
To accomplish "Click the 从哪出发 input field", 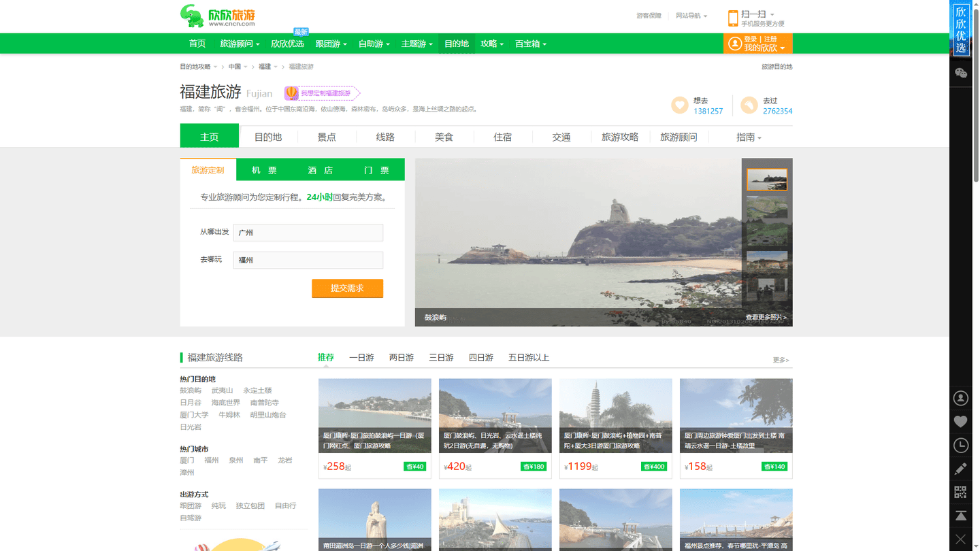I will (308, 233).
